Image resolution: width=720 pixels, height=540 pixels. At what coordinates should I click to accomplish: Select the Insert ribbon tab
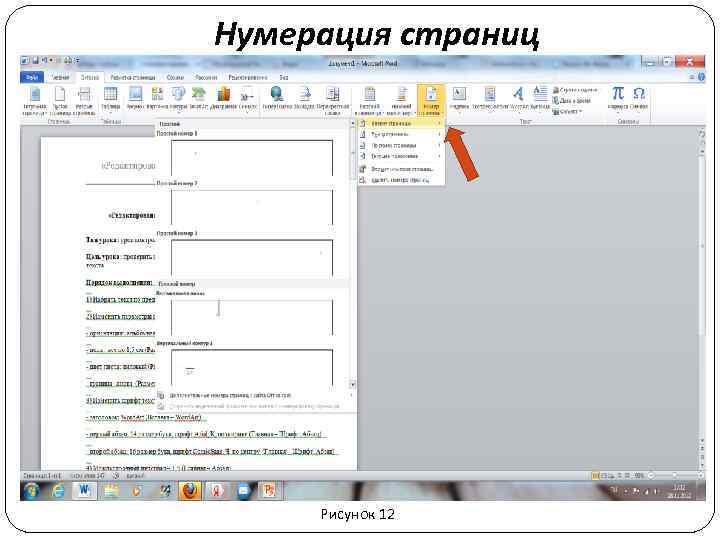pyautogui.click(x=90, y=78)
